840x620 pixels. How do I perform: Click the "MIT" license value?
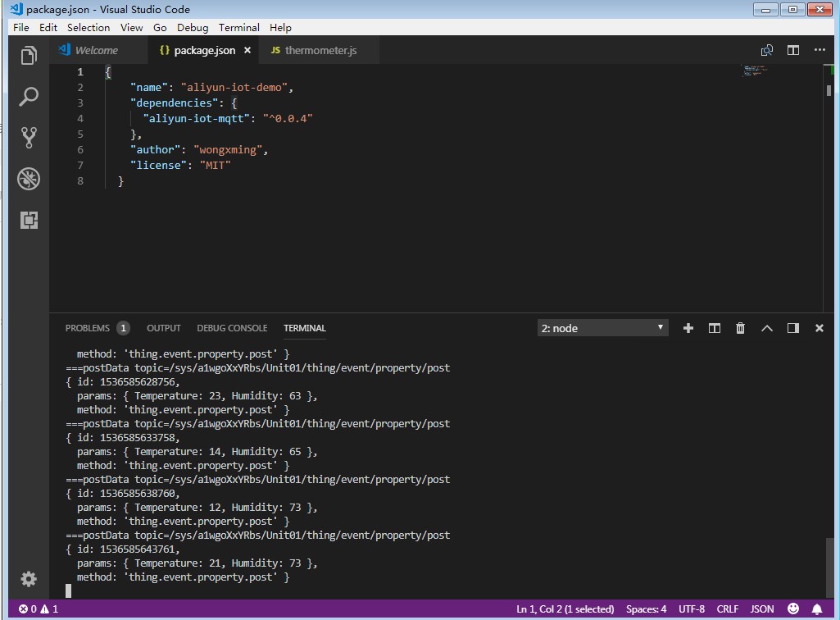(x=215, y=165)
